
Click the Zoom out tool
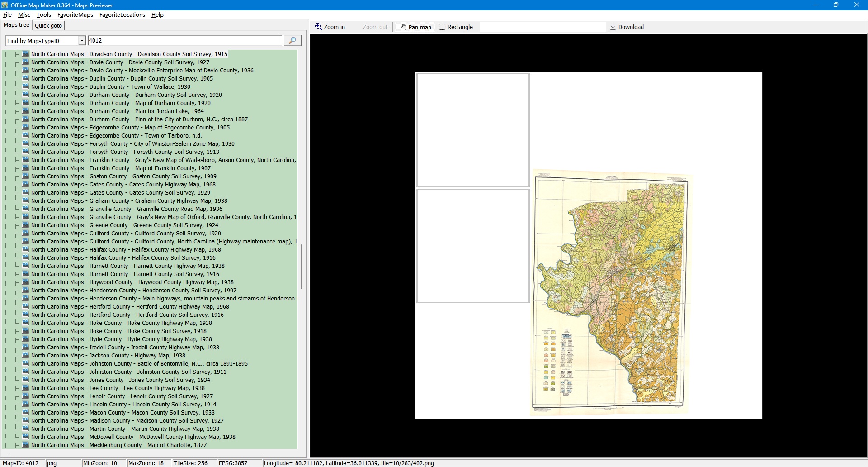coord(375,27)
